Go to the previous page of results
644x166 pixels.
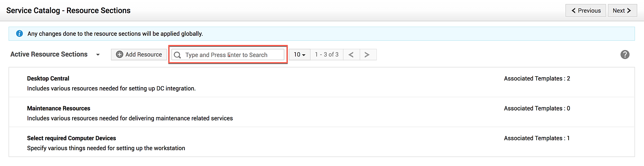pos(351,55)
